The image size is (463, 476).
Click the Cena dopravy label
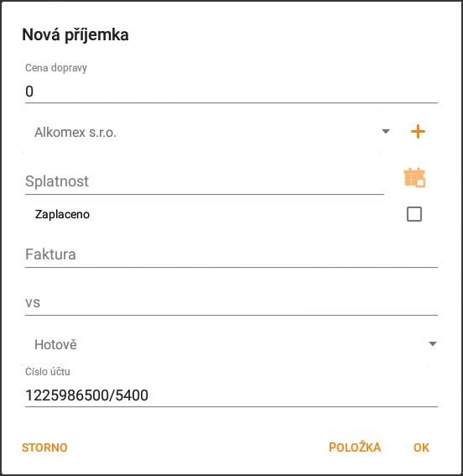pyautogui.click(x=56, y=68)
